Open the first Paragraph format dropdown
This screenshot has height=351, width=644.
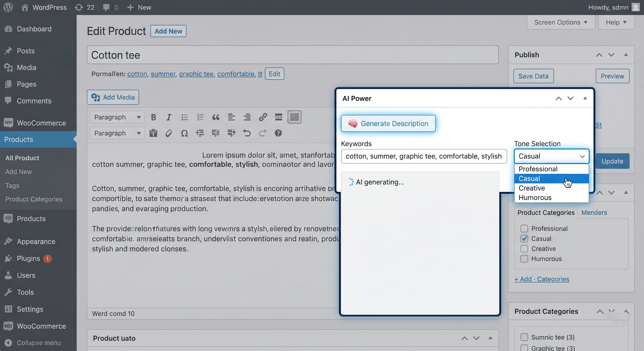117,117
